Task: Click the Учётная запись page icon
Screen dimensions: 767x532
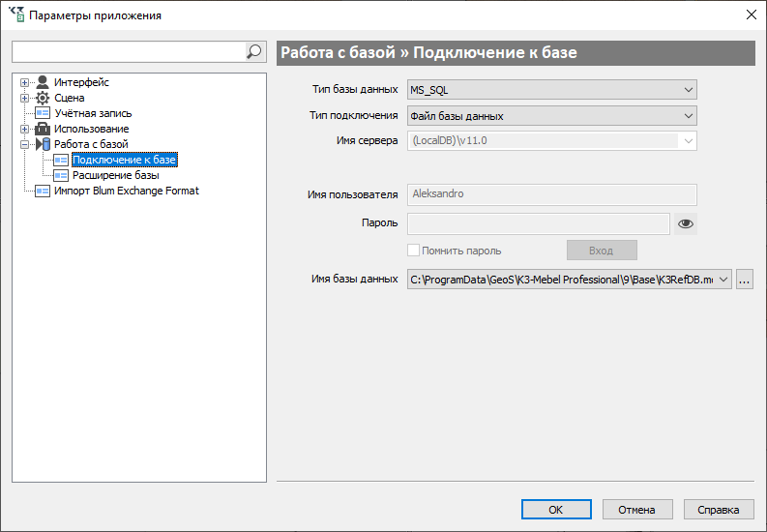Action: pos(43,113)
